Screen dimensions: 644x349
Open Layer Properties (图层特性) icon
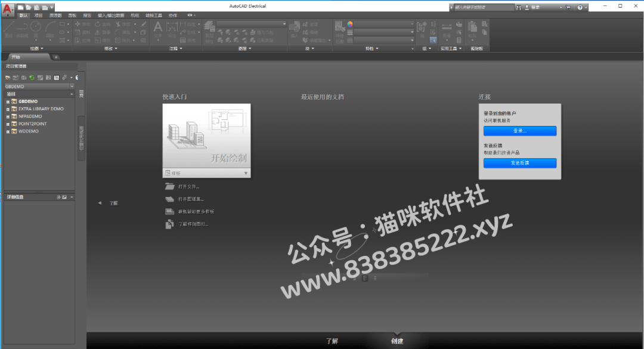[209, 31]
